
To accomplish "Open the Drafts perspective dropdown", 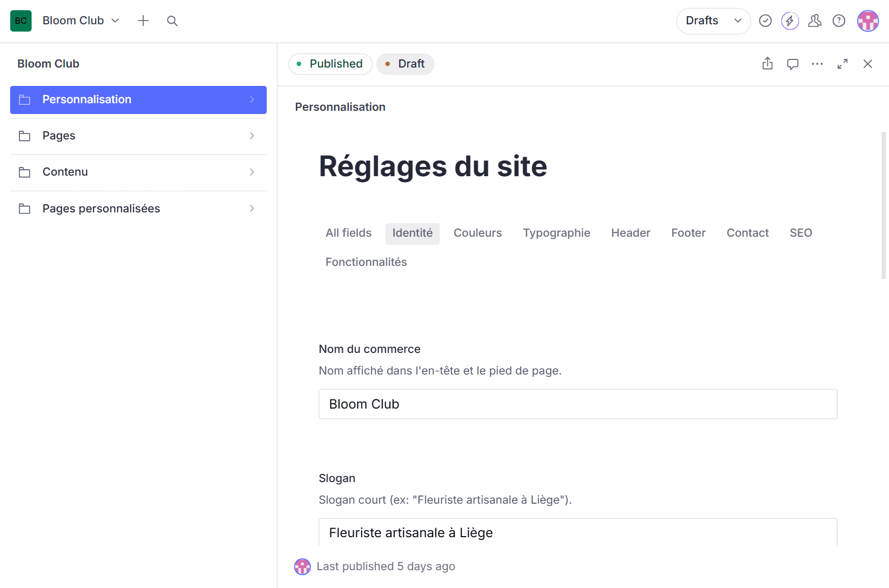I will [x=713, y=21].
